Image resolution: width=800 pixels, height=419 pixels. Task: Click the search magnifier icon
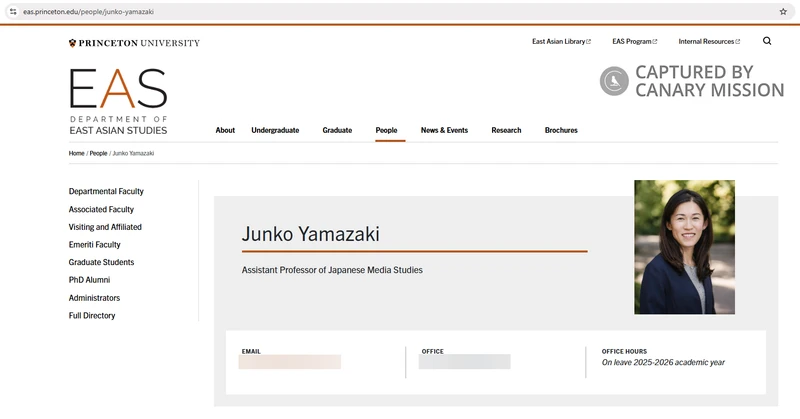[x=767, y=41]
